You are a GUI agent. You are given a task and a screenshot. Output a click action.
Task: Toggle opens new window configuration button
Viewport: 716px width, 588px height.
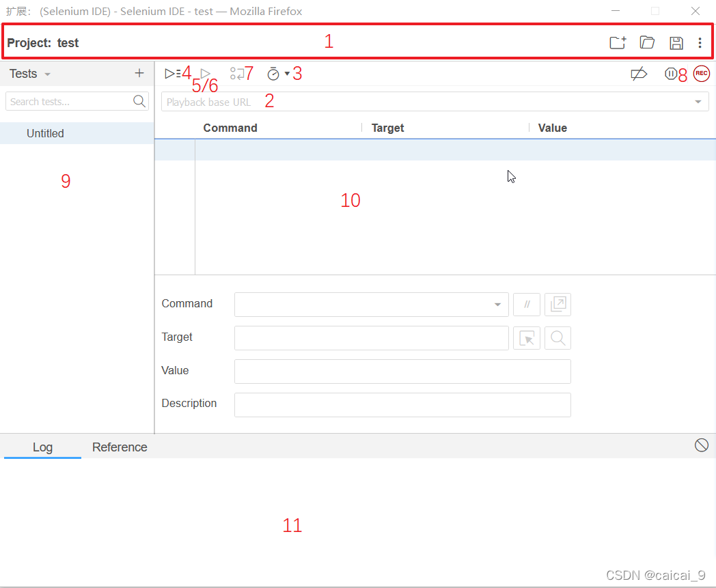[557, 305]
